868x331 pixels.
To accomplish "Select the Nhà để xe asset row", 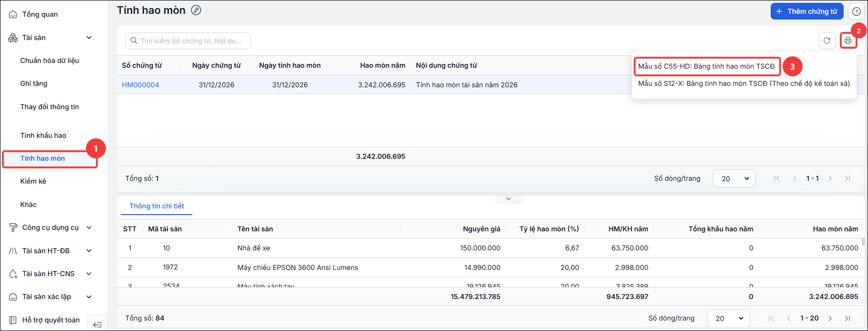I will [489, 248].
